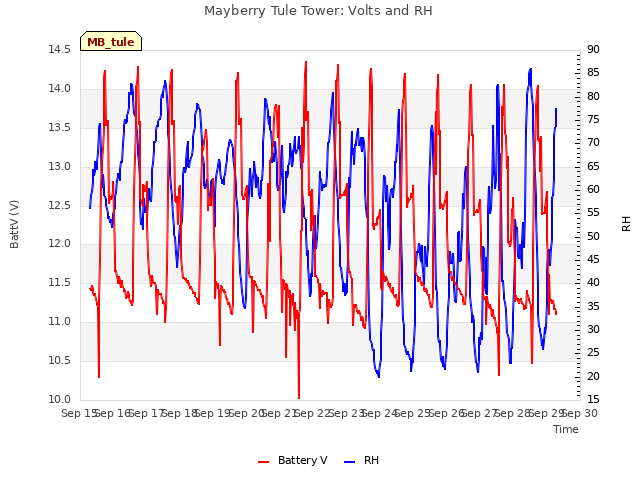Screen dimensions: 640x480
Task: Click the 15 tick on RH axis
Action: (x=593, y=399)
